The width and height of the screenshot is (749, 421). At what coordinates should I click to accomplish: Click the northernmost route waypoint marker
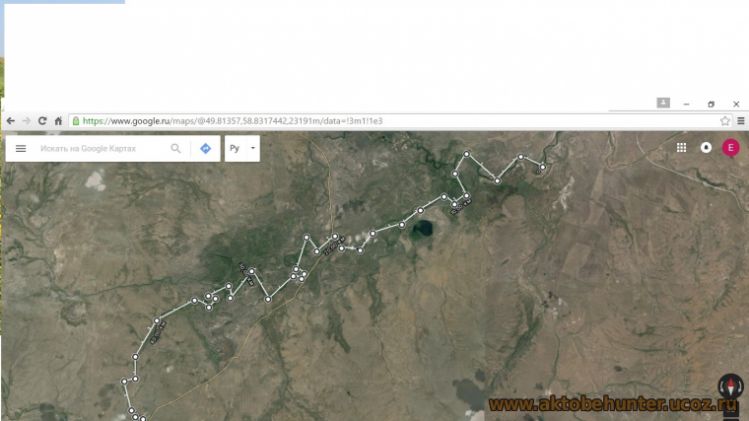467,154
